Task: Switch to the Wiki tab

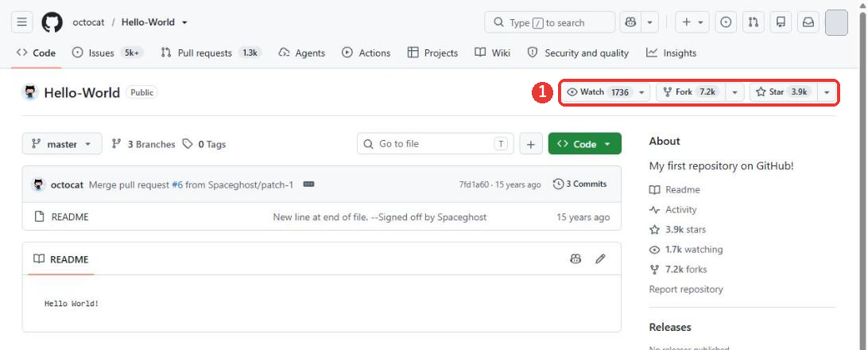Action: click(x=492, y=53)
